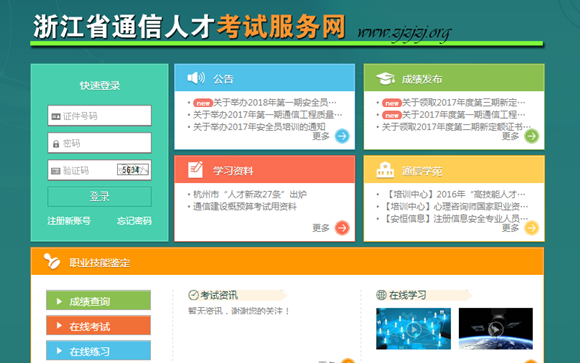
Task: Open 注册新账号 link
Action: point(69,221)
